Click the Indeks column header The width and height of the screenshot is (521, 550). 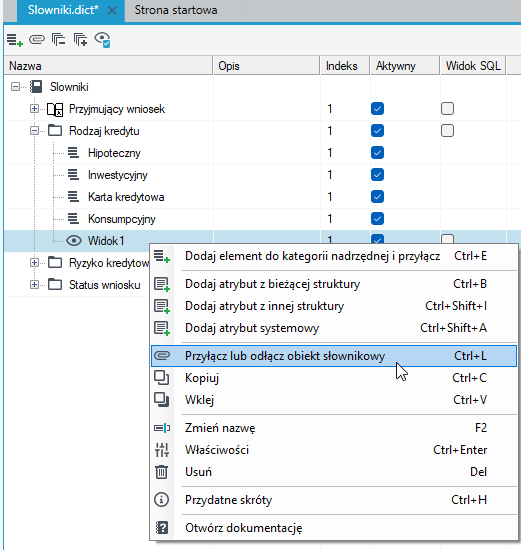(x=345, y=66)
